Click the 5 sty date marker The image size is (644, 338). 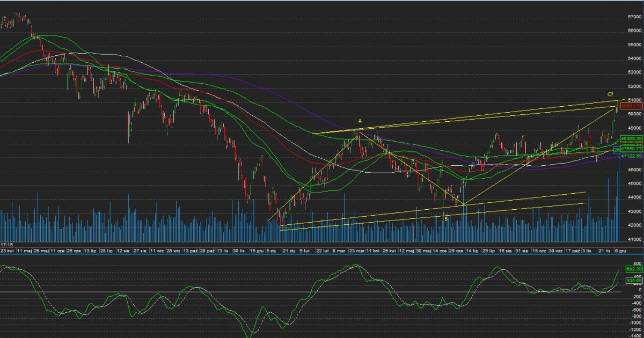(273, 251)
